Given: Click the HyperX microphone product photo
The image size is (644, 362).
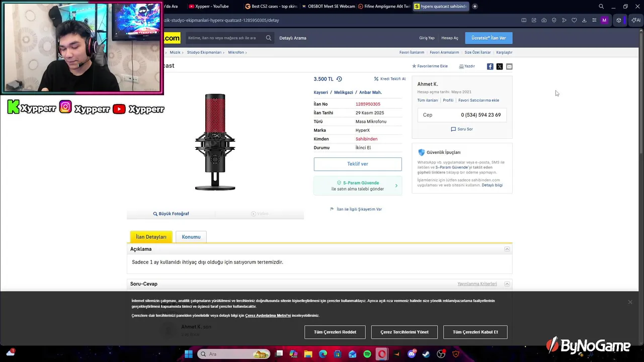Looking at the screenshot, I should click(x=215, y=142).
